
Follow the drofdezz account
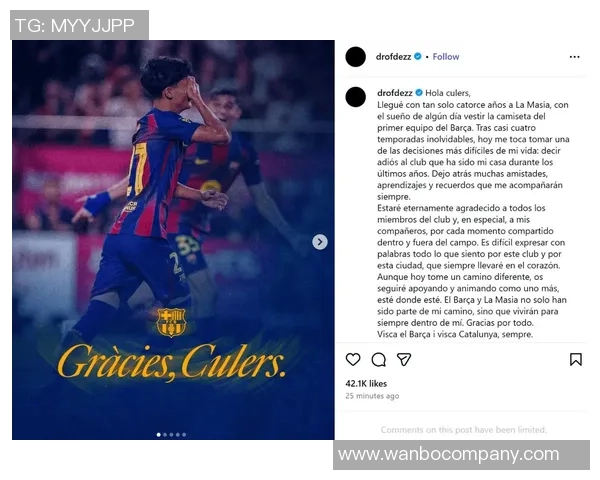[446, 57]
